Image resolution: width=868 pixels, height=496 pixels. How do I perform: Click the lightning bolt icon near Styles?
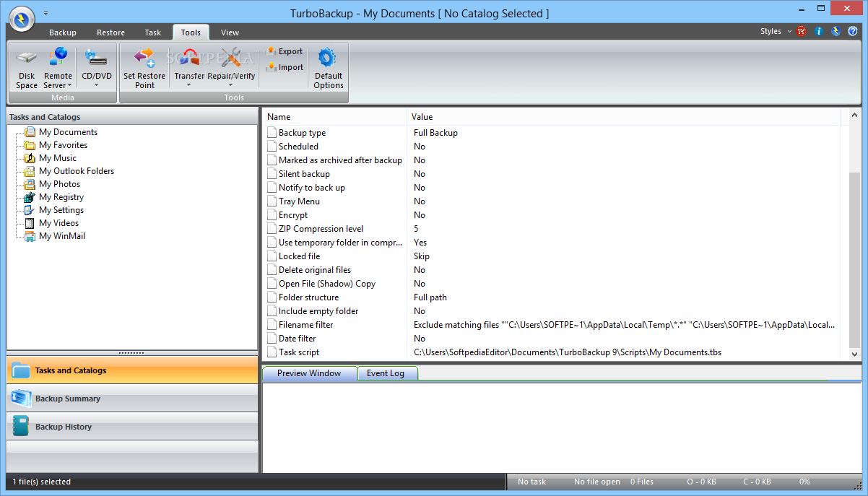coord(836,31)
